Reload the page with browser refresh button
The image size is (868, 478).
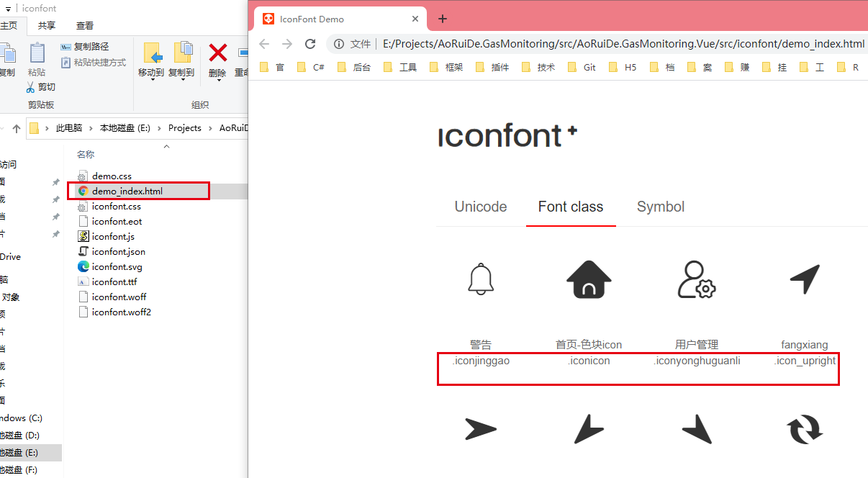pos(310,44)
